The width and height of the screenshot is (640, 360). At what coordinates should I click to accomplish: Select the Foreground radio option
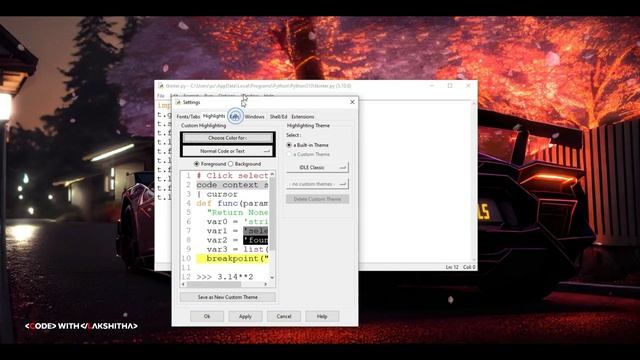tap(210, 164)
